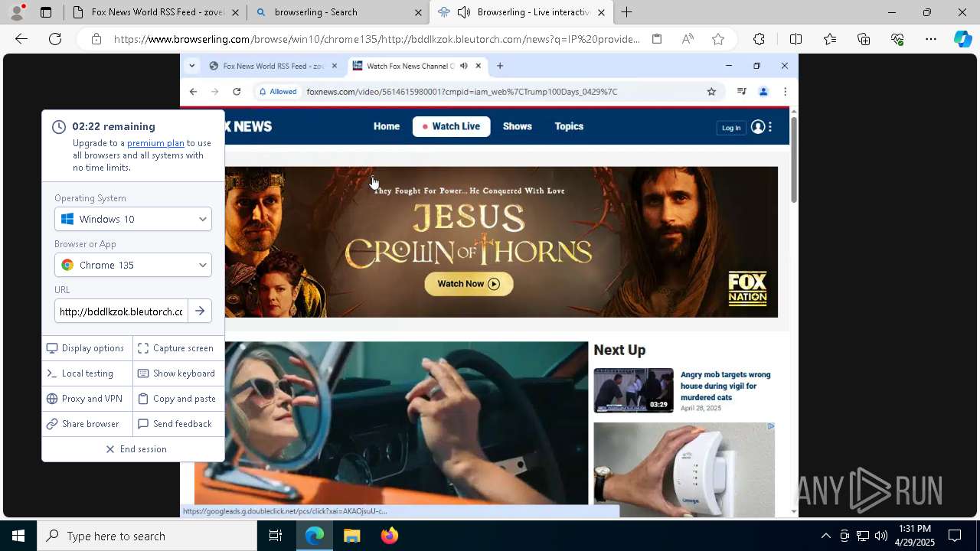Click Read aloud icon in Edge address bar
Image resolution: width=980 pixels, height=551 pixels.
pyautogui.click(x=688, y=39)
